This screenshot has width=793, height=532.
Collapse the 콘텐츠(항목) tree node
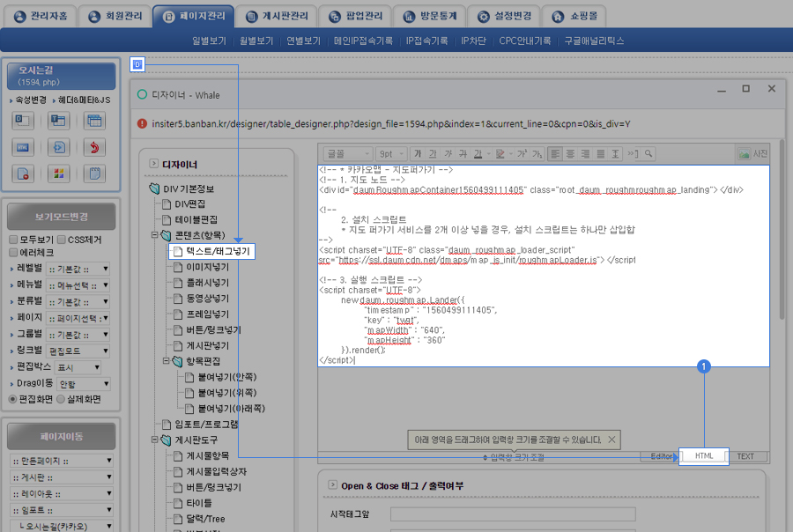pyautogui.click(x=154, y=235)
